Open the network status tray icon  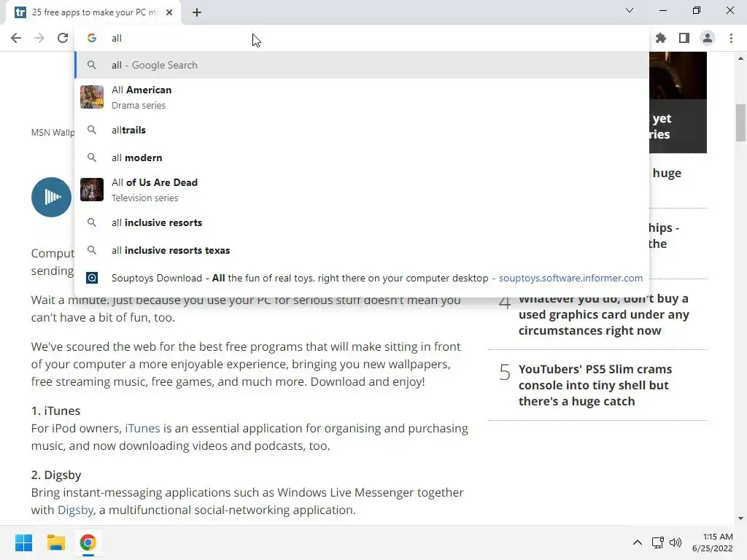click(x=658, y=542)
